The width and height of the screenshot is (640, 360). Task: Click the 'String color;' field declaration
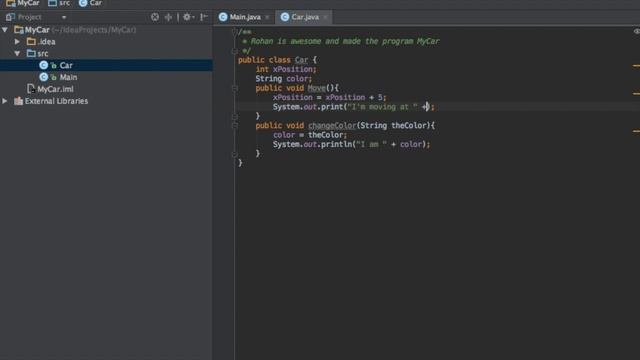[x=284, y=79]
